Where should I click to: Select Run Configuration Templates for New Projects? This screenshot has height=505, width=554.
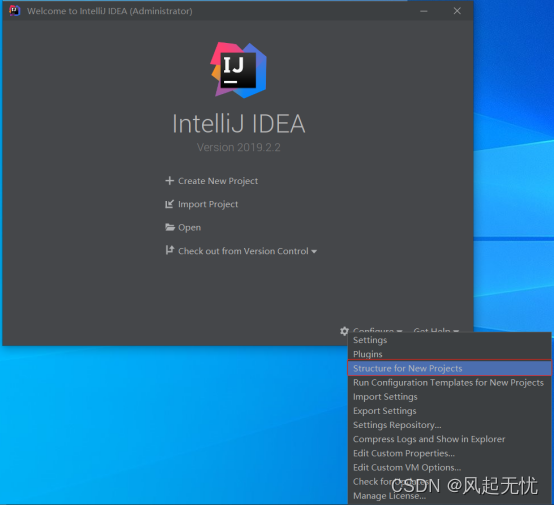tap(449, 383)
